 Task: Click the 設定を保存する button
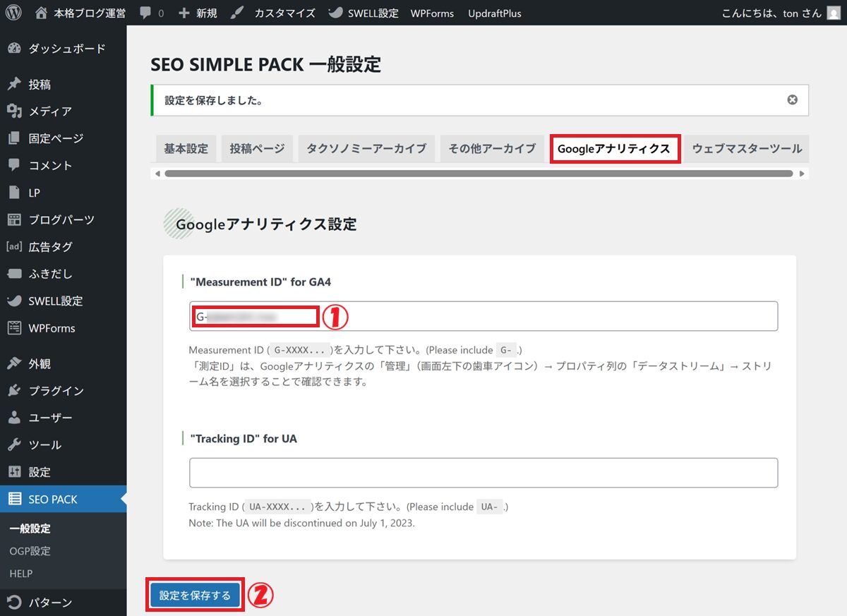(x=195, y=596)
